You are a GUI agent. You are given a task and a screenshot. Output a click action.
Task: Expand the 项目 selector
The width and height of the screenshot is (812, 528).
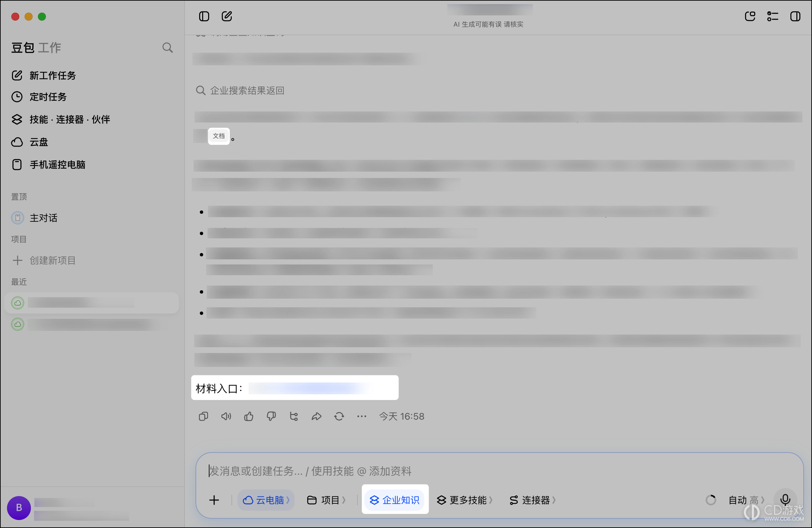pos(326,500)
